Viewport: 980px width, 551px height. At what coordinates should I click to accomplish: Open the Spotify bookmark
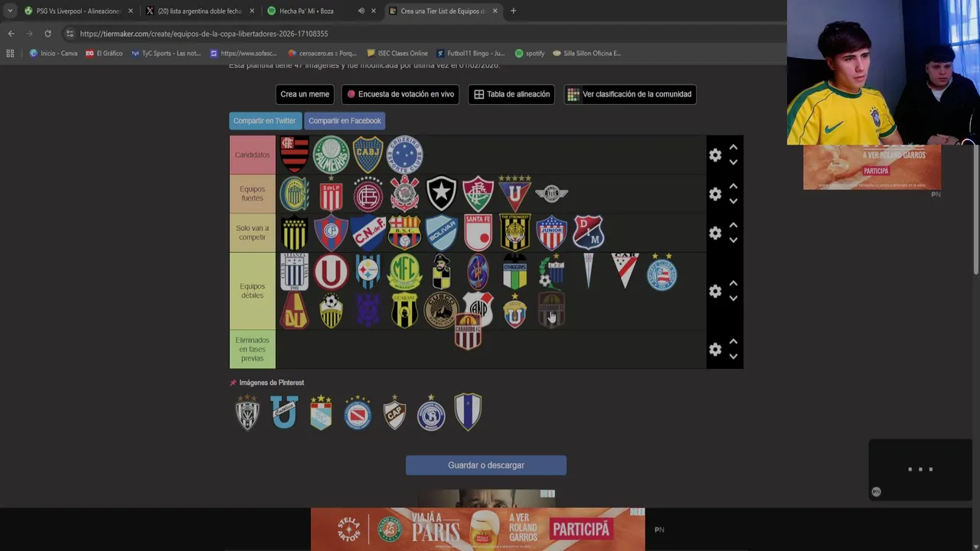coord(530,54)
